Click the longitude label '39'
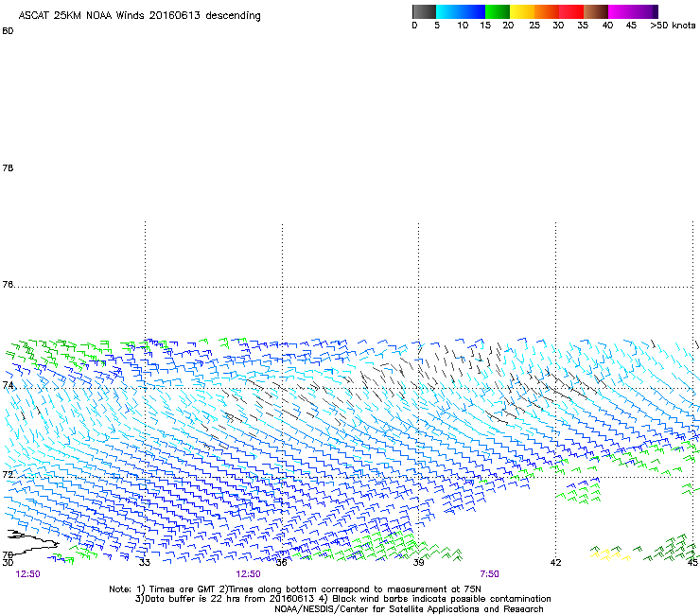Viewport: 700px width, 615px height. click(x=418, y=563)
